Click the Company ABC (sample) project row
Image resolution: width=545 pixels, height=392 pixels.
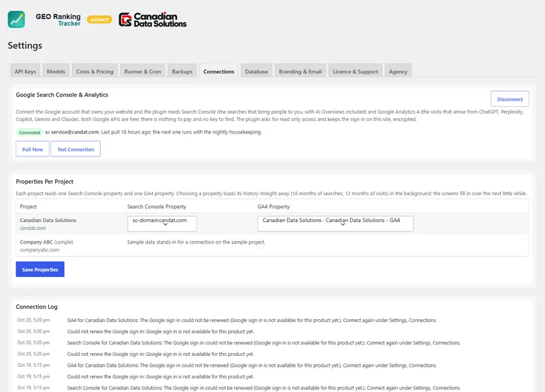click(x=272, y=246)
